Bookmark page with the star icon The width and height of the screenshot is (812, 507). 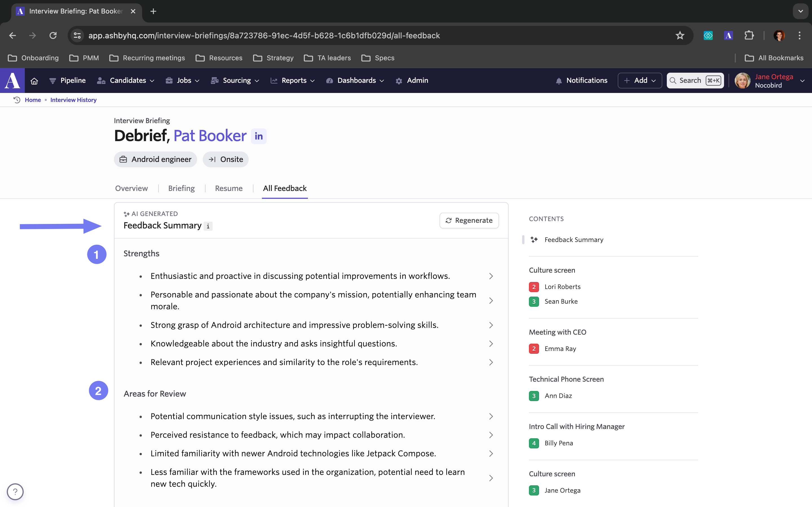click(679, 35)
